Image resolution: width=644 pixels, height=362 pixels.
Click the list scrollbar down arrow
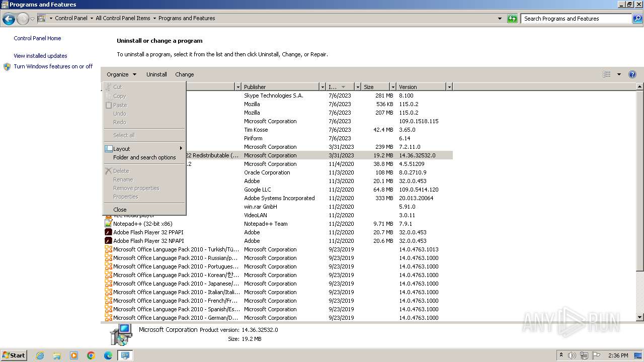point(640,317)
